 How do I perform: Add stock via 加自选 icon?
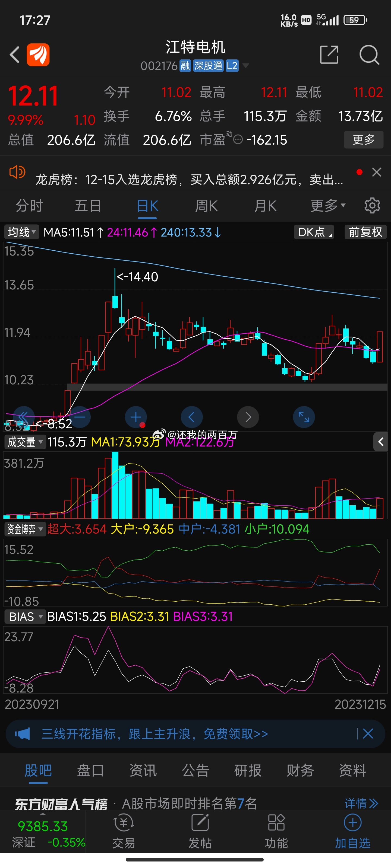(x=352, y=831)
